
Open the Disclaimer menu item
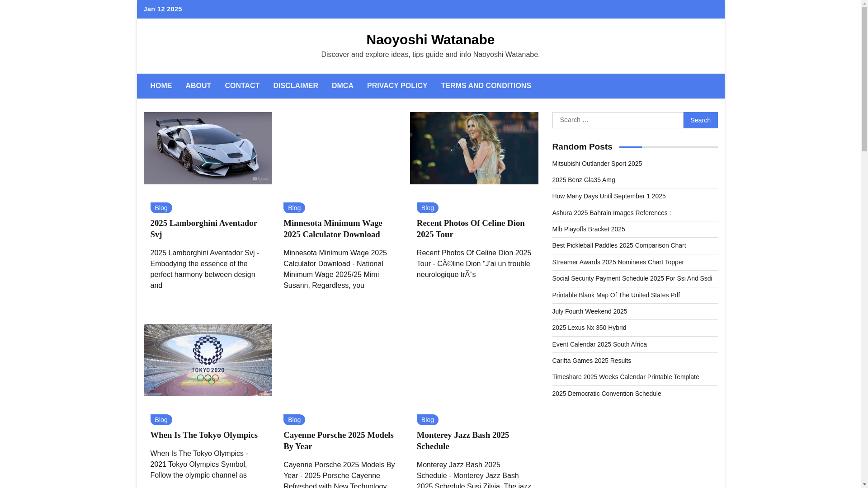coord(296,86)
